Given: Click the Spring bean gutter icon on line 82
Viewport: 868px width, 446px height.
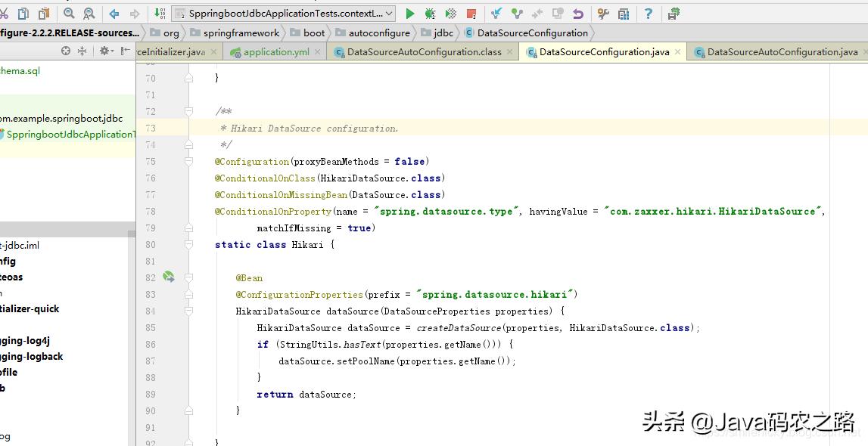Looking at the screenshot, I should (x=169, y=277).
